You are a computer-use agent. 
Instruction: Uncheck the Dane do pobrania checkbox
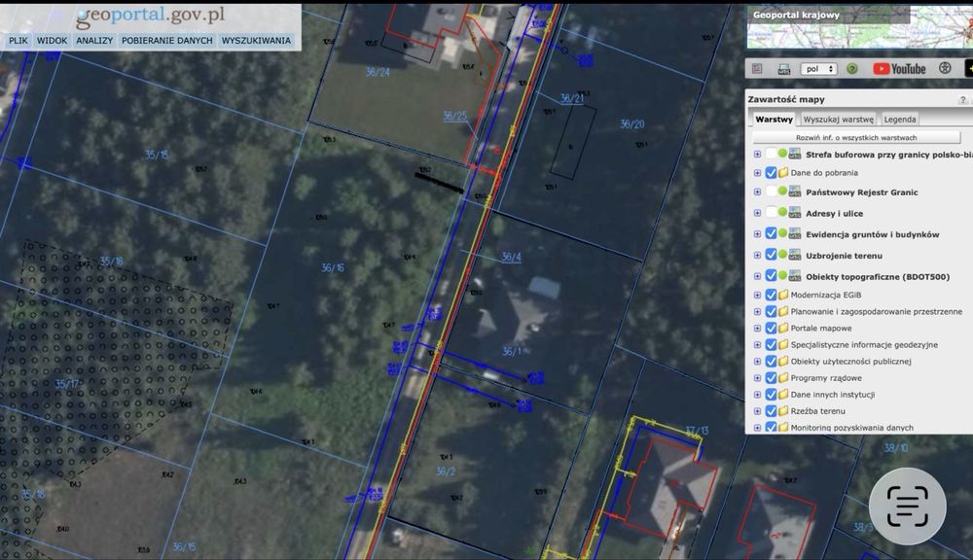point(771,172)
